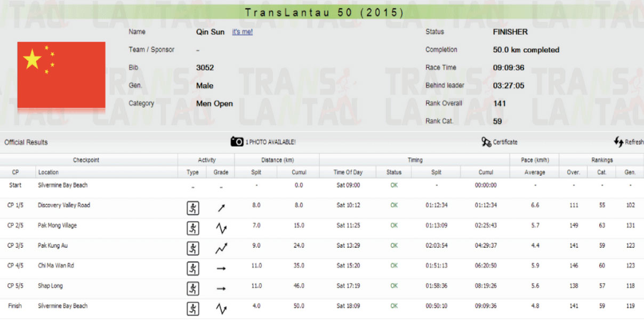Click the TransLantau 50 (2015) title

[325, 12]
